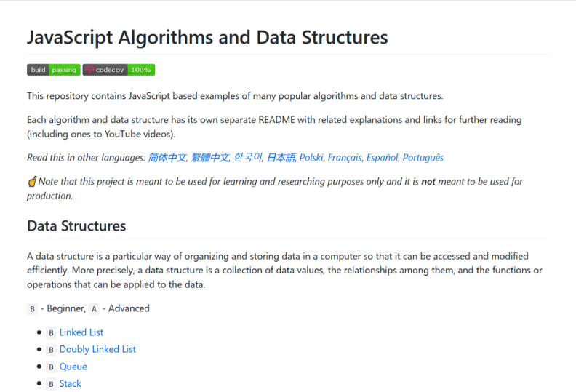Screen dimensions: 576x392
Task: Open the Linked List link
Action: tap(81, 332)
